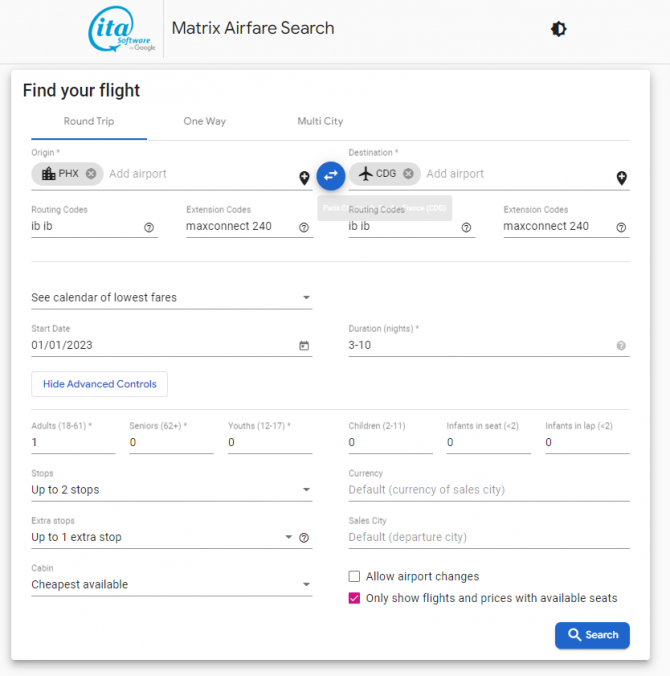This screenshot has width=670, height=676.
Task: Edit the Youths count field
Action: pyautogui.click(x=270, y=442)
